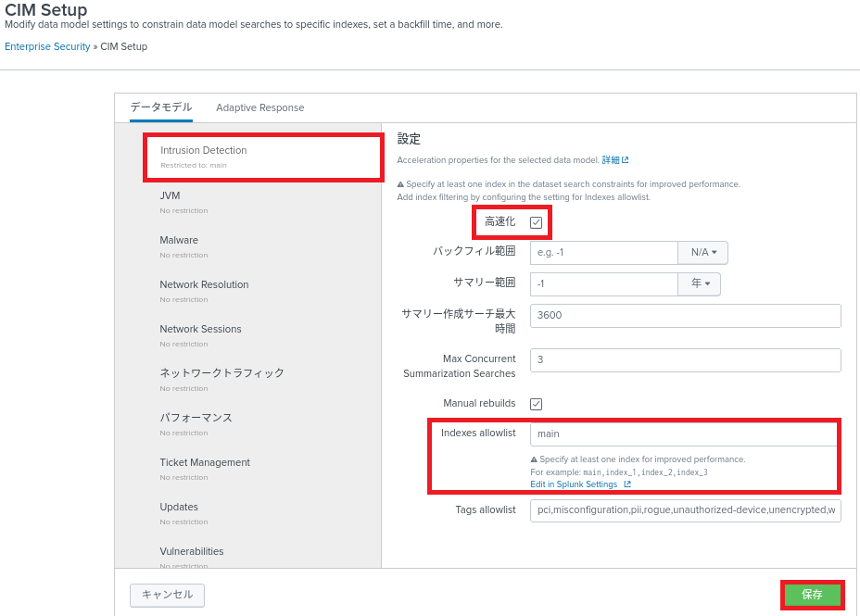860x616 pixels.
Task: Open the 年 summary range unit dropdown
Action: 700,284
